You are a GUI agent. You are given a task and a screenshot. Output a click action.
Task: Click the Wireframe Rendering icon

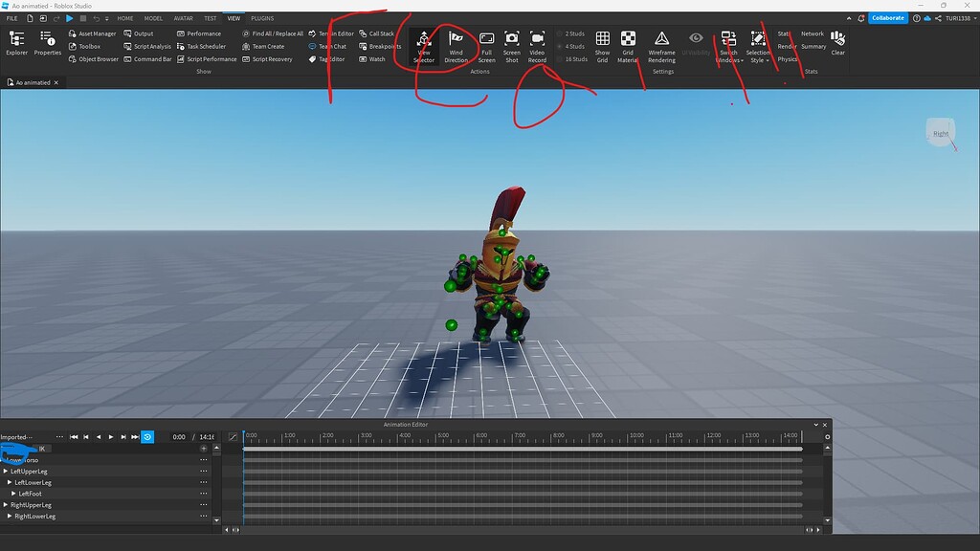661,39
